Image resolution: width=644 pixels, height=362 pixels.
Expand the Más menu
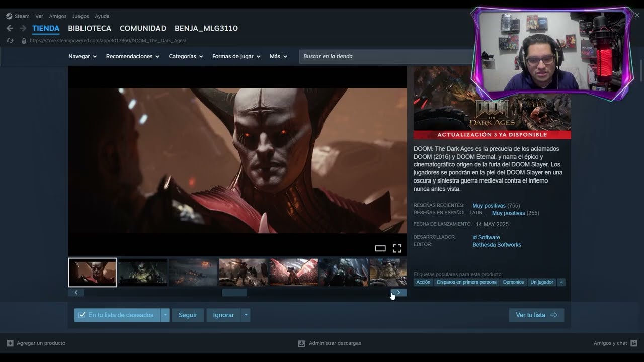(x=278, y=56)
